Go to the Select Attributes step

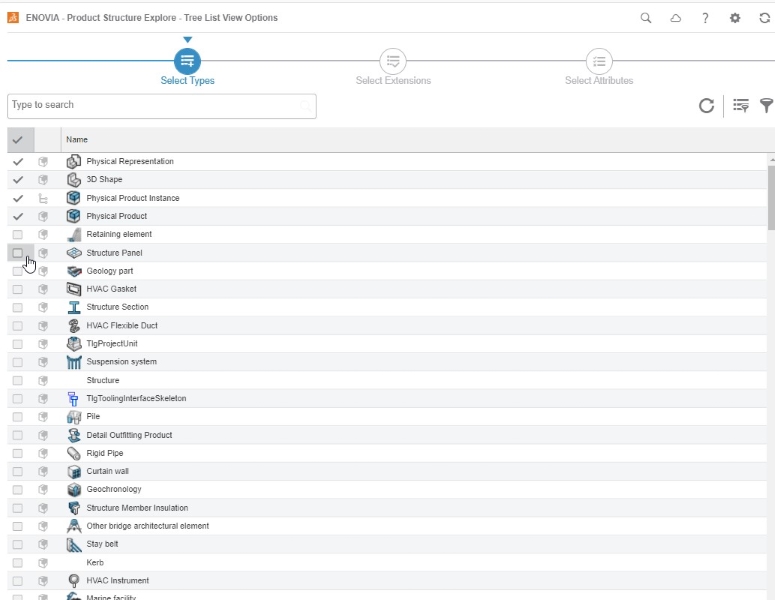(x=599, y=61)
